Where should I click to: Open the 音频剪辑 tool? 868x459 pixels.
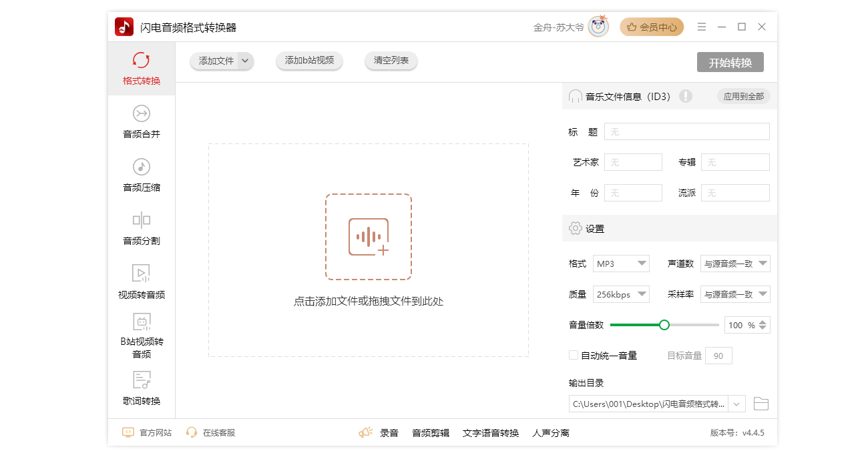click(431, 433)
